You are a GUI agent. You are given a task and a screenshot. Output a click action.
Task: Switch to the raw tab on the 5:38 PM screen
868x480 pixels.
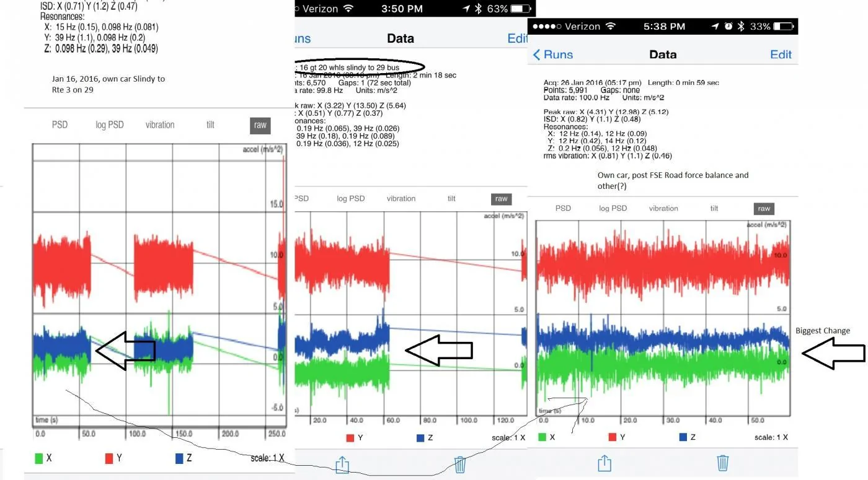[x=764, y=209]
